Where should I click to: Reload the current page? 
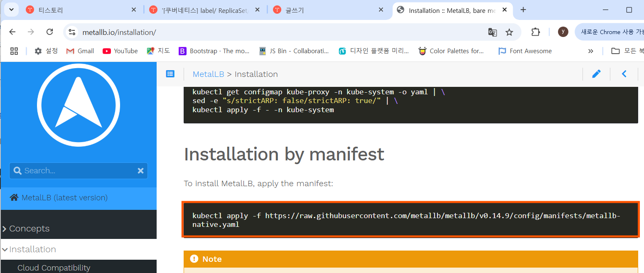click(x=49, y=32)
